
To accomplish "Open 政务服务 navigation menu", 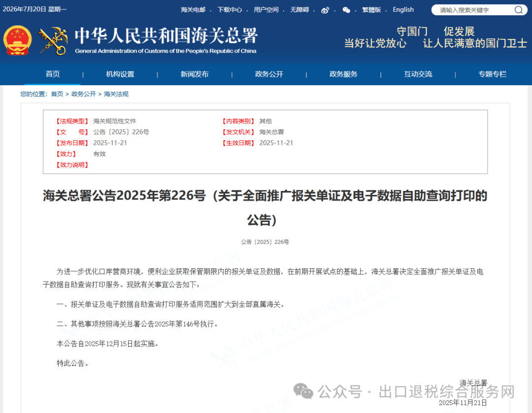I will point(343,74).
